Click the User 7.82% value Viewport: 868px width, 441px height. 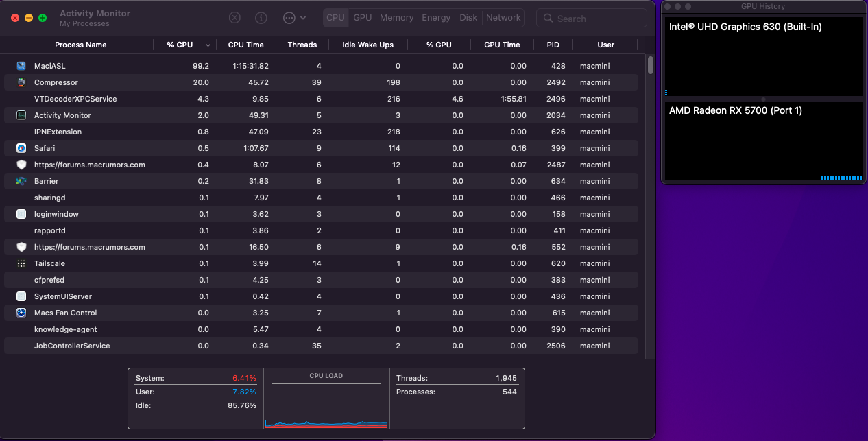click(244, 392)
